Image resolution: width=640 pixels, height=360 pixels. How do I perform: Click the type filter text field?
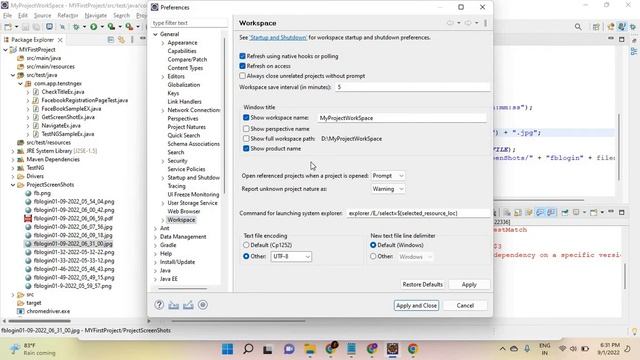coord(189,23)
